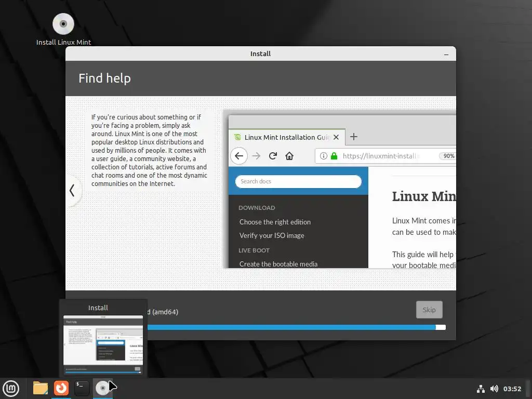Open the network connections tray icon
Image resolution: width=532 pixels, height=399 pixels.
[481, 389]
